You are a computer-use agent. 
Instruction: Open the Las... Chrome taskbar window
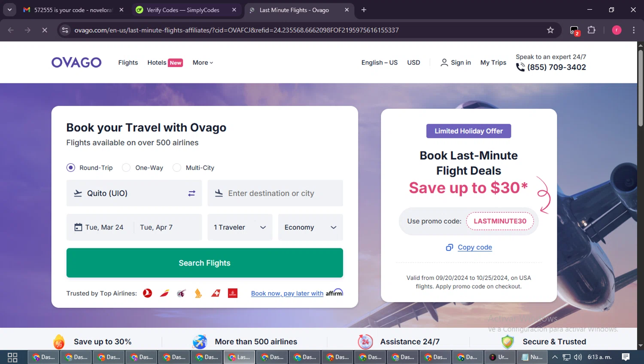pyautogui.click(x=239, y=357)
